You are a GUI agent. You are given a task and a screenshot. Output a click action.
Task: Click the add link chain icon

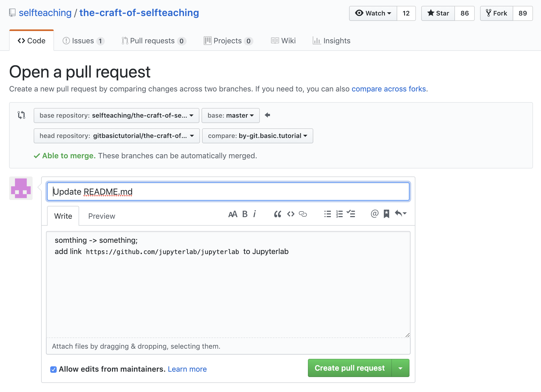click(x=303, y=214)
